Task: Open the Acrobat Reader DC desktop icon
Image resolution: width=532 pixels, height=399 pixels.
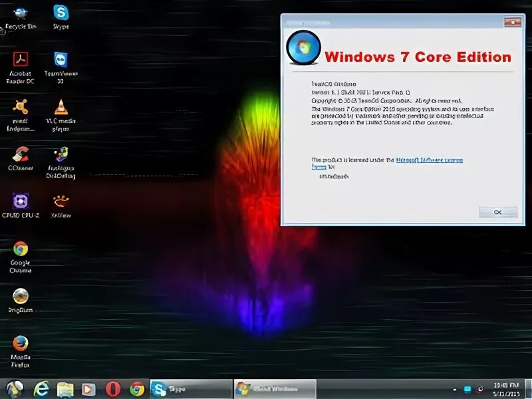Action: (21, 68)
